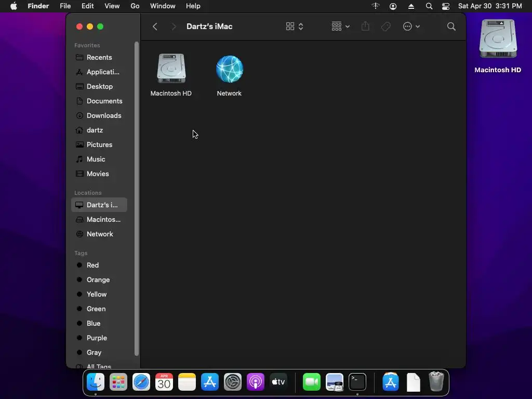Screen dimensions: 532x399
Task: Launch Safari from the Dock
Action: point(141,382)
